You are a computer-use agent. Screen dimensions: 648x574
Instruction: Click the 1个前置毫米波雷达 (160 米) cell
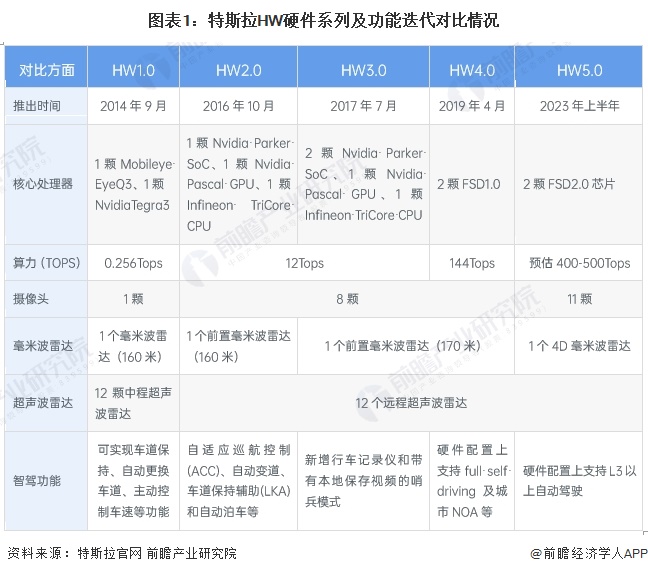pos(238,346)
